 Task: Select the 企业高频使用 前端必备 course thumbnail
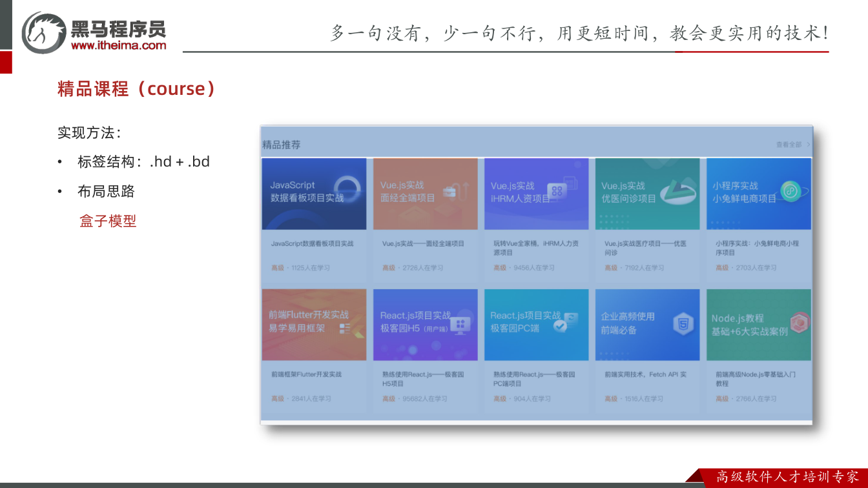click(648, 325)
